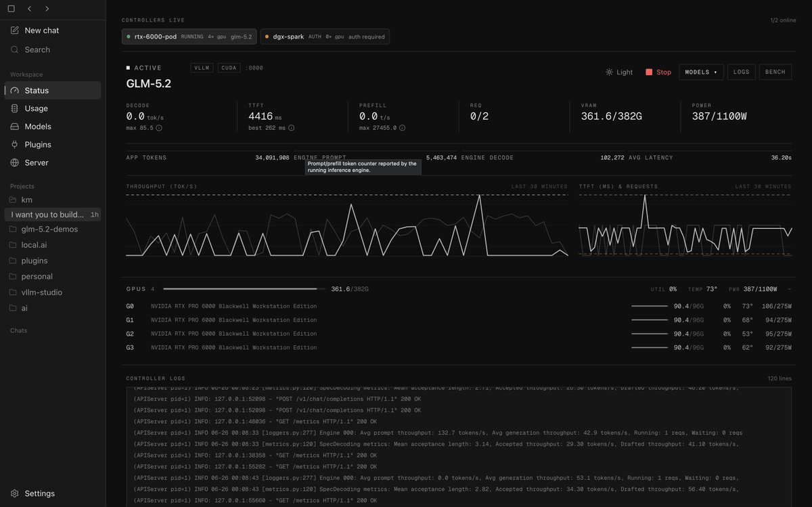812x507 pixels.
Task: Open the Usage page
Action: click(53, 108)
